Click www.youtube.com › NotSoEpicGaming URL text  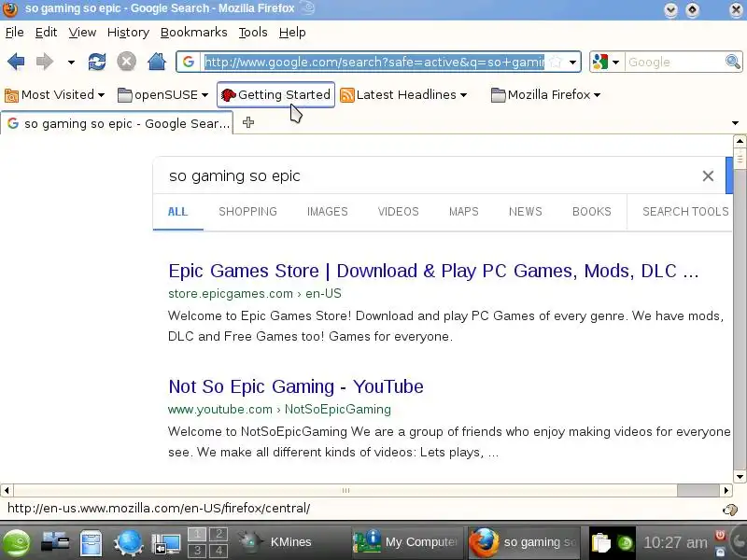279,409
